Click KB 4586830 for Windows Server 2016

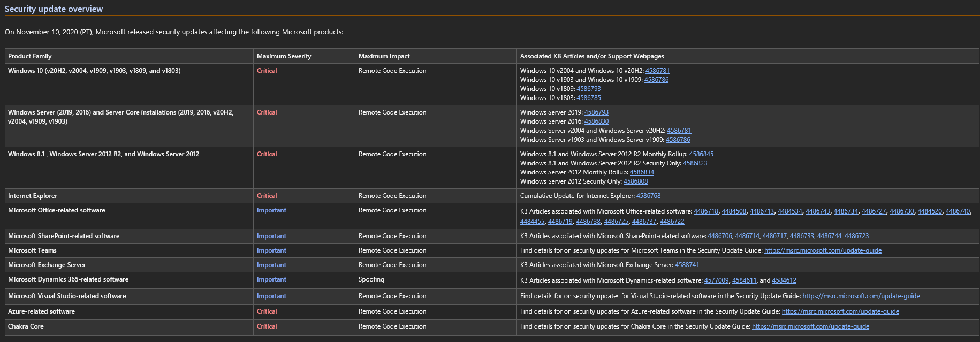596,121
